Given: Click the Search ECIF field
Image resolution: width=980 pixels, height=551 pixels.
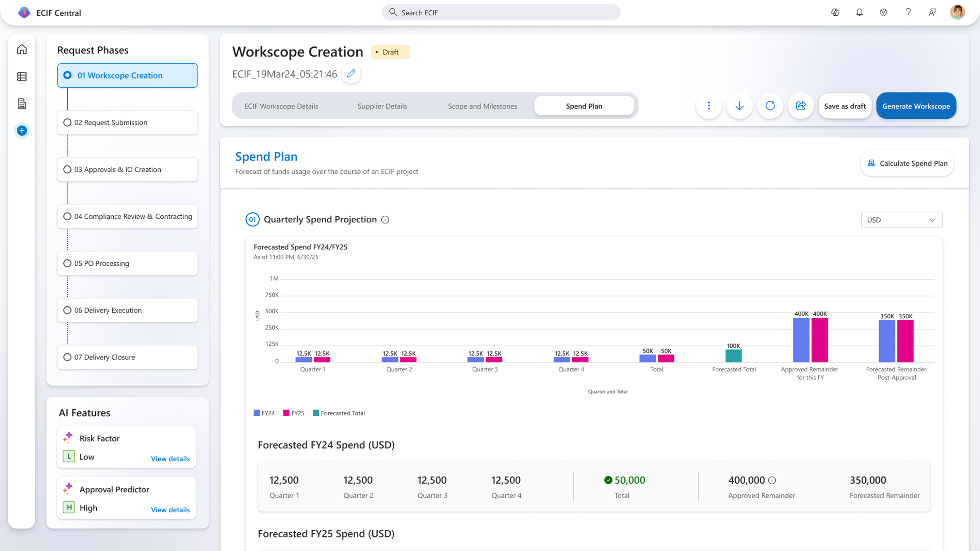Looking at the screenshot, I should pyautogui.click(x=501, y=13).
